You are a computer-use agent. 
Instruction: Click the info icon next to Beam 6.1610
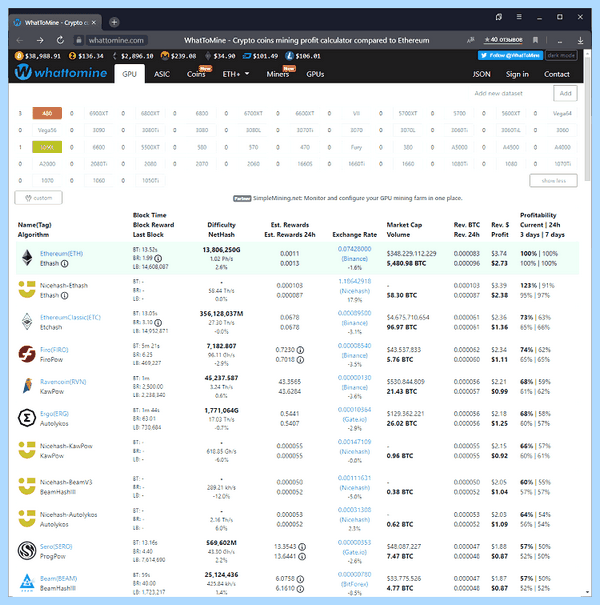[300, 589]
